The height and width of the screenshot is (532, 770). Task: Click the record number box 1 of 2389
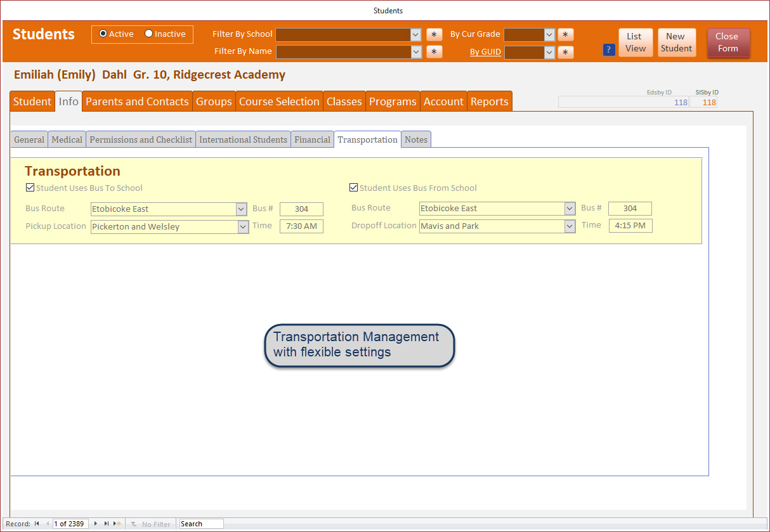pyautogui.click(x=70, y=524)
